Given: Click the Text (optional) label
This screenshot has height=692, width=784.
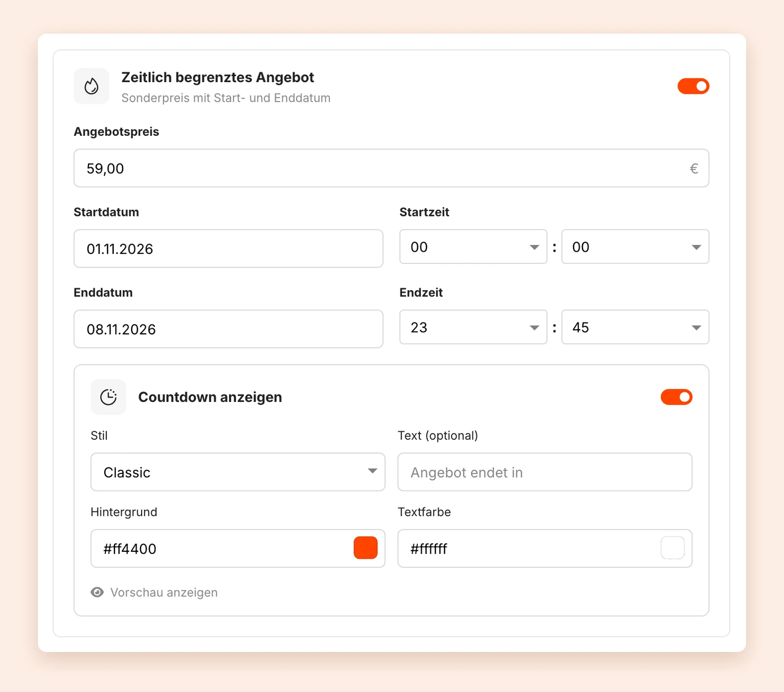Looking at the screenshot, I should point(438,436).
